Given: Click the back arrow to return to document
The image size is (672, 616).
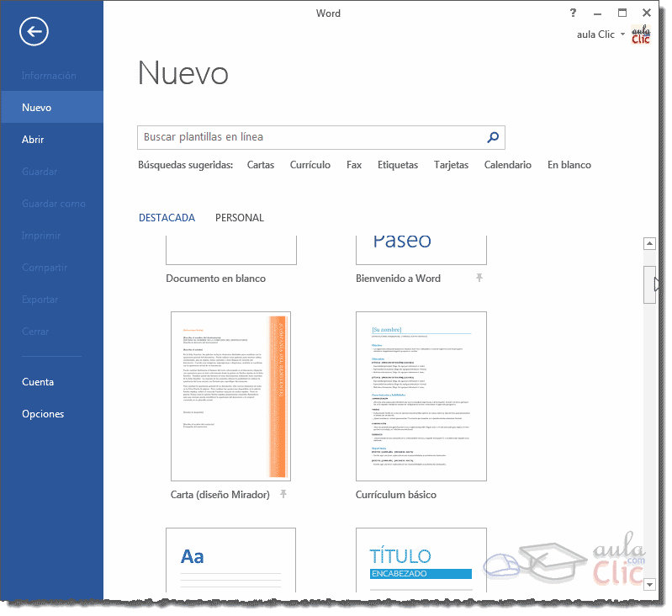Looking at the screenshot, I should (34, 31).
